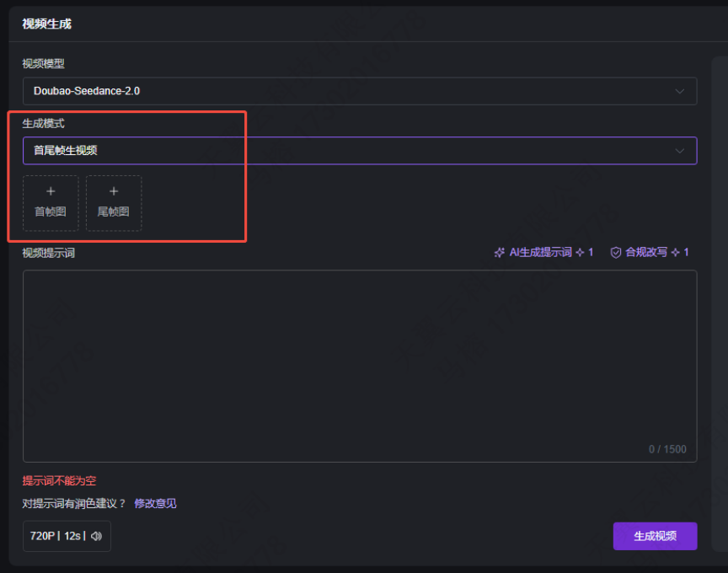Click the 生成视频 button
The height and width of the screenshot is (573, 728).
point(655,536)
